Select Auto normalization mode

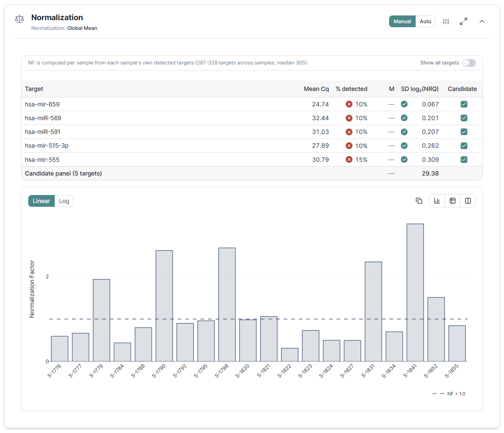pyautogui.click(x=425, y=21)
